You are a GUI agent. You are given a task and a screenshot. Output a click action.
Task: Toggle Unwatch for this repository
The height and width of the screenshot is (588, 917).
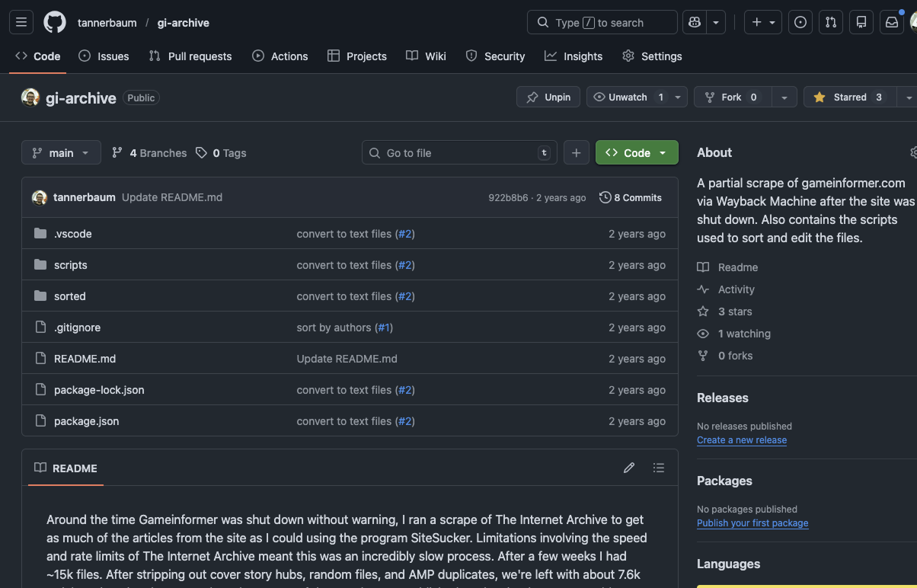[x=628, y=97]
